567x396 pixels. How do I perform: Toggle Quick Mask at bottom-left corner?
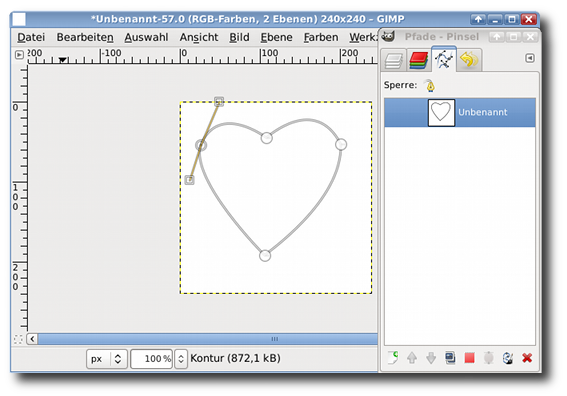point(18,339)
